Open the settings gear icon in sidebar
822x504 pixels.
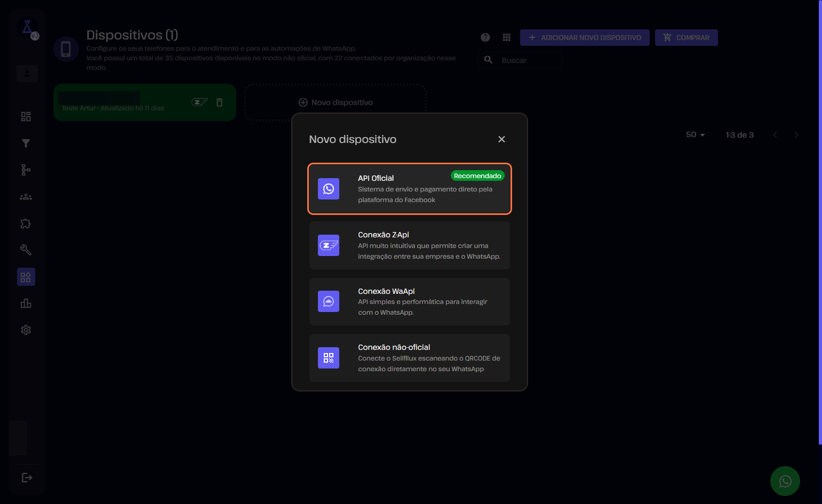coord(26,330)
